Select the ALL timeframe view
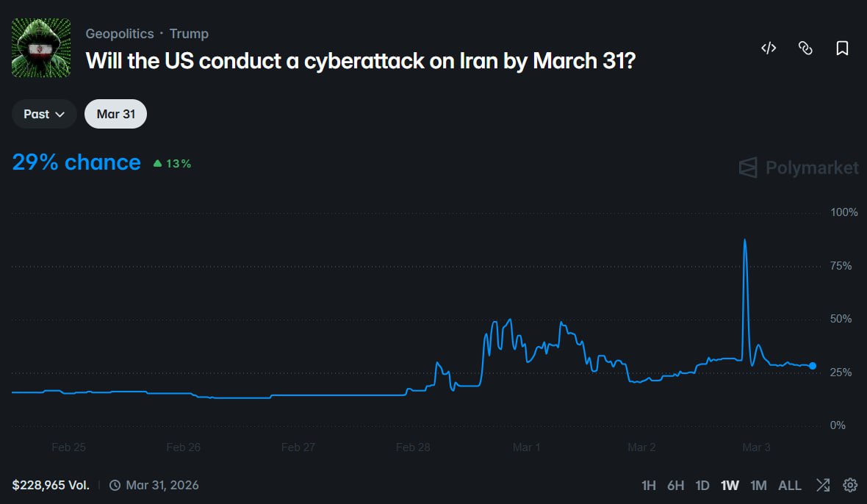867x504 pixels. click(x=790, y=485)
